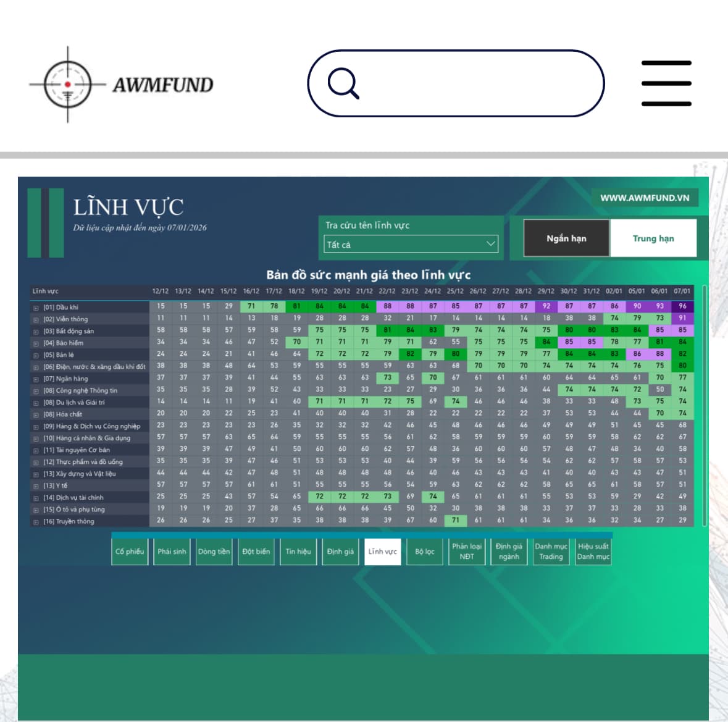This screenshot has width=728, height=722.
Task: Expand the [14] Dịch vụ tài chính row
Action: (x=36, y=498)
